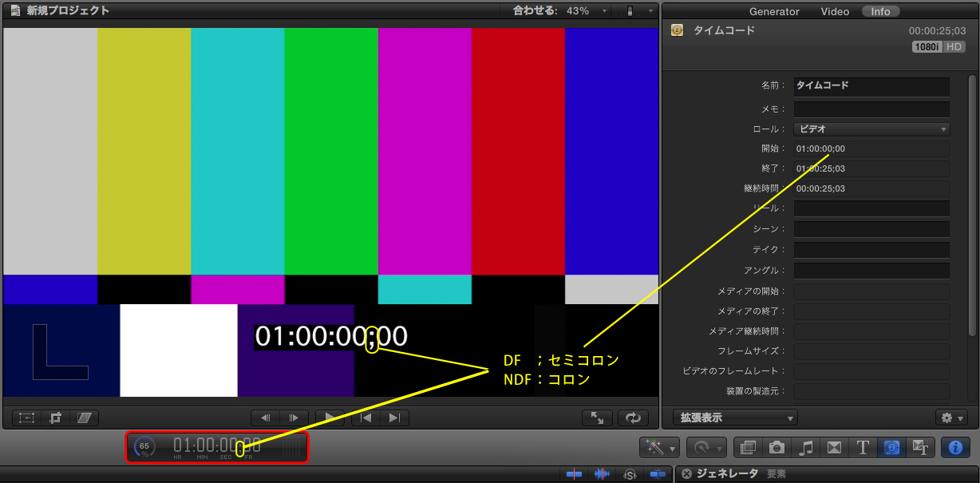Click the 00:00:25;03 duration in inspector header
The height and width of the screenshot is (483, 980).
click(937, 30)
